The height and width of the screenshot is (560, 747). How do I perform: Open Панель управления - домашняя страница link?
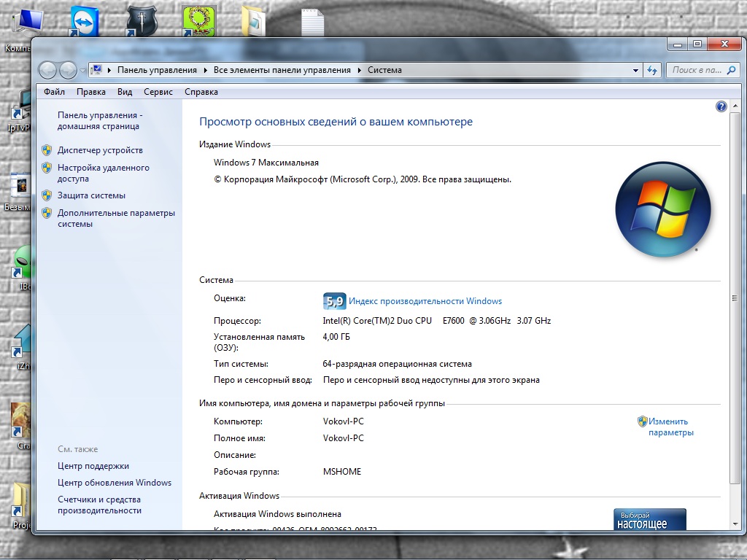(100, 120)
